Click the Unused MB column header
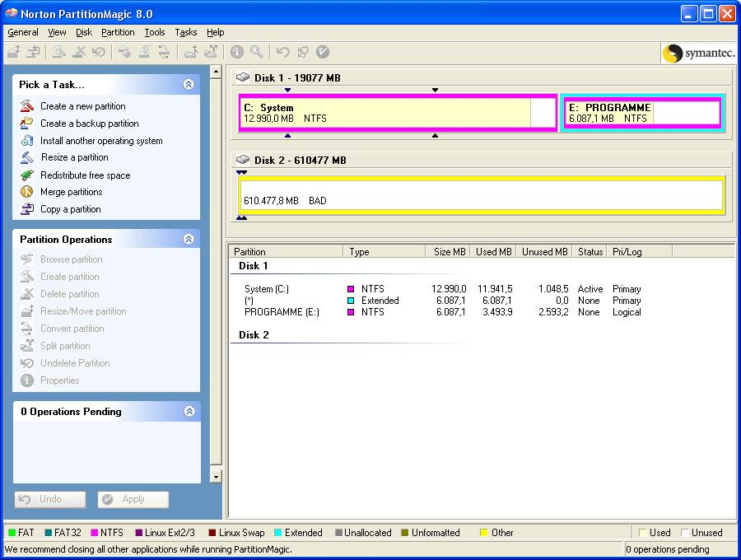Screen dimensions: 741x560 click(544, 251)
